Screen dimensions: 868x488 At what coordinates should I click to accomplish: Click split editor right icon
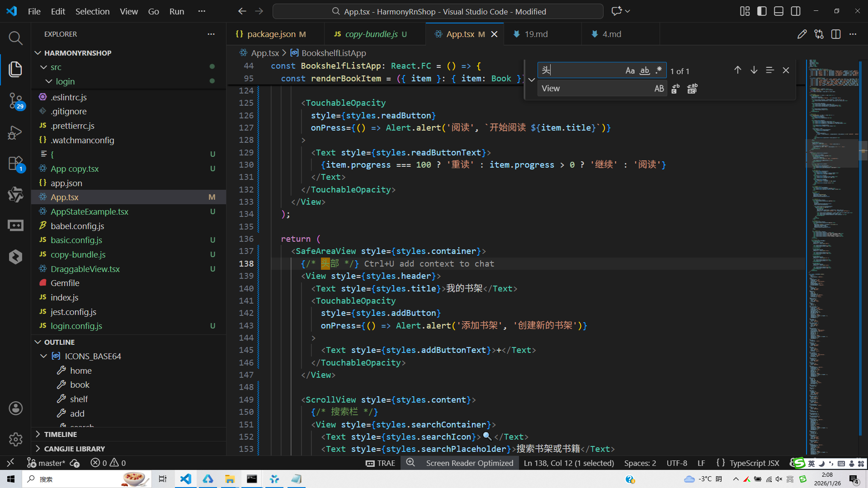836,34
